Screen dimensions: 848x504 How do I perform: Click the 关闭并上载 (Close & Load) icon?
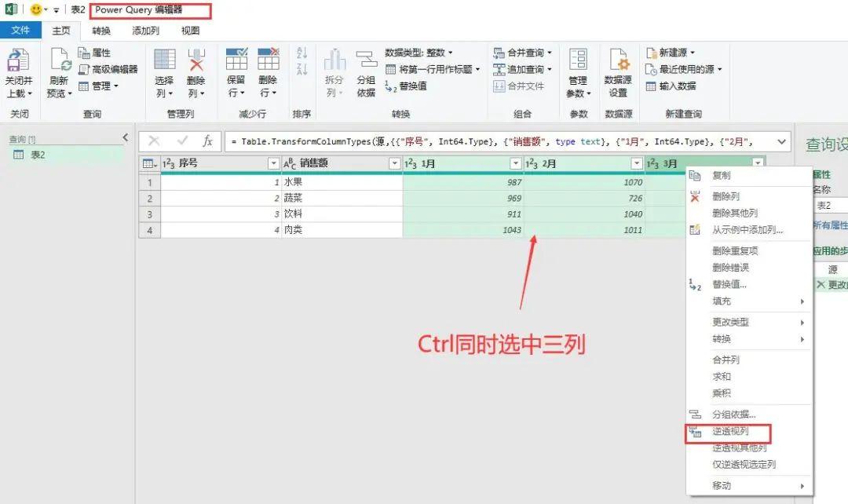[18, 61]
